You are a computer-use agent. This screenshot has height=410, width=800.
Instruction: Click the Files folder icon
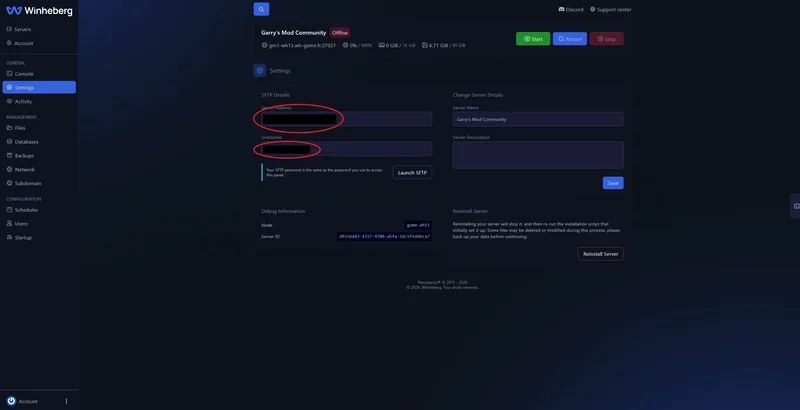9,128
